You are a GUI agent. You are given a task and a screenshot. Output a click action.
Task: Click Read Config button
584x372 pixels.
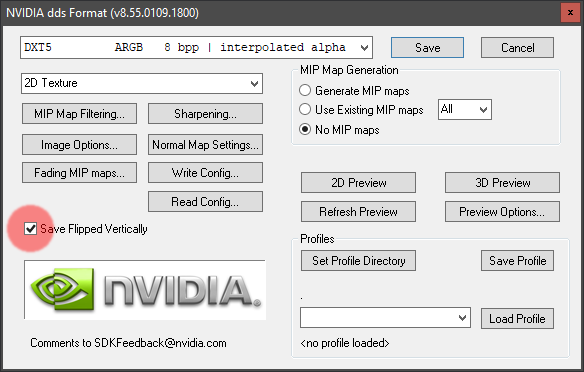(206, 201)
